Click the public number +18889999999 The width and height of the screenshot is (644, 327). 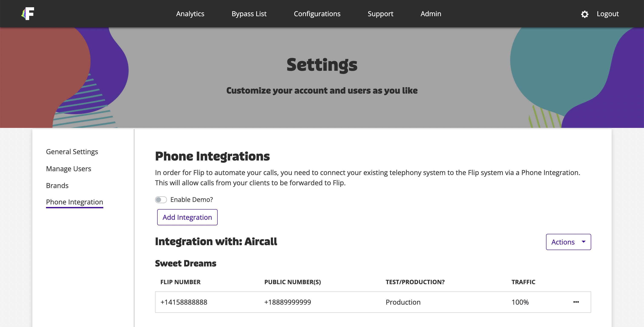pyautogui.click(x=287, y=302)
